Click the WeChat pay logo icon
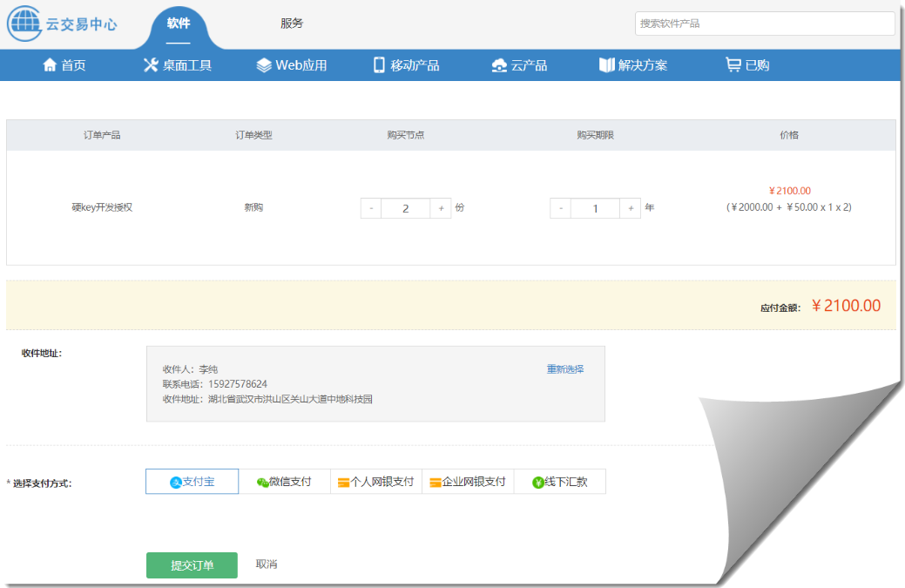Image resolution: width=905 pixels, height=588 pixels. pos(262,483)
